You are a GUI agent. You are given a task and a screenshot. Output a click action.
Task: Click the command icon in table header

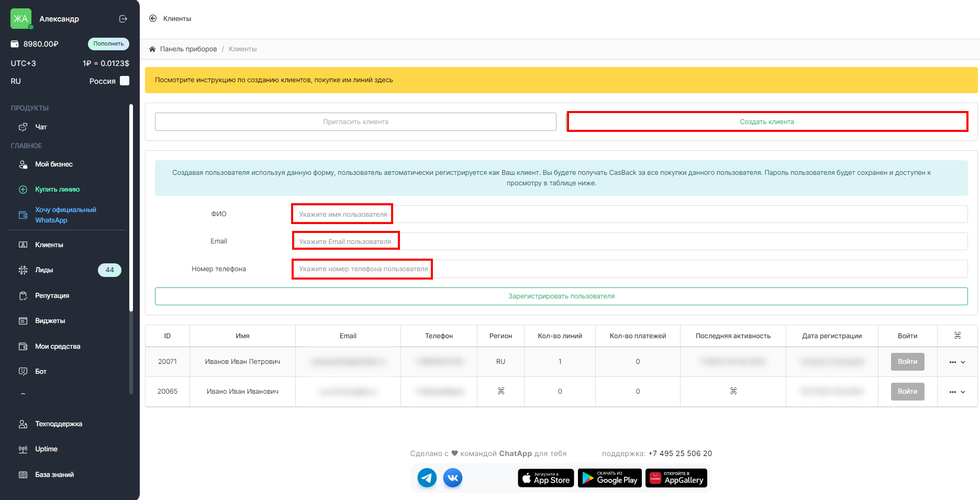(x=957, y=336)
